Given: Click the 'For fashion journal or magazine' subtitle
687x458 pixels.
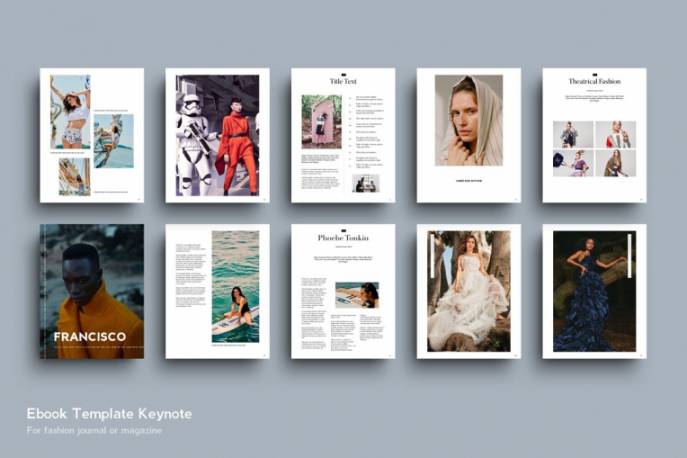Looking at the screenshot, I should pyautogui.click(x=94, y=431).
